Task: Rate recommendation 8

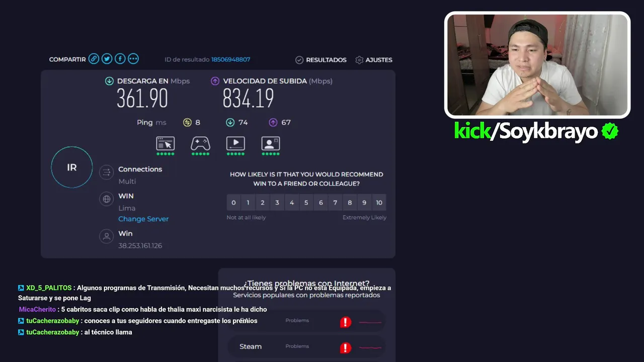Action: click(x=350, y=203)
